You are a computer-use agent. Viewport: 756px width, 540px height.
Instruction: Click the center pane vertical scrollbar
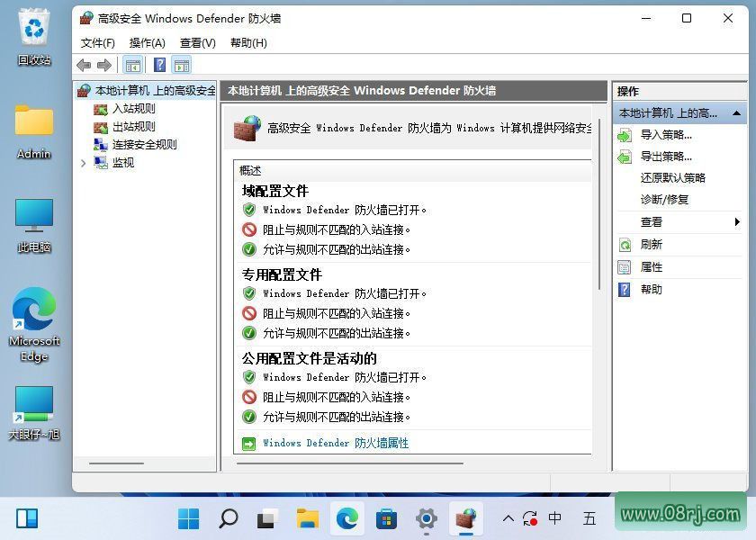[599, 203]
